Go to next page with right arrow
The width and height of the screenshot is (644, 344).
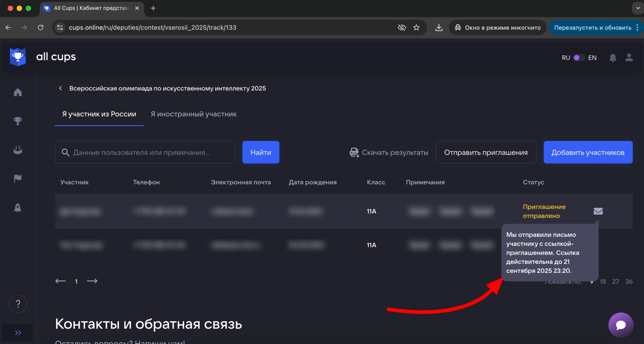(x=92, y=281)
